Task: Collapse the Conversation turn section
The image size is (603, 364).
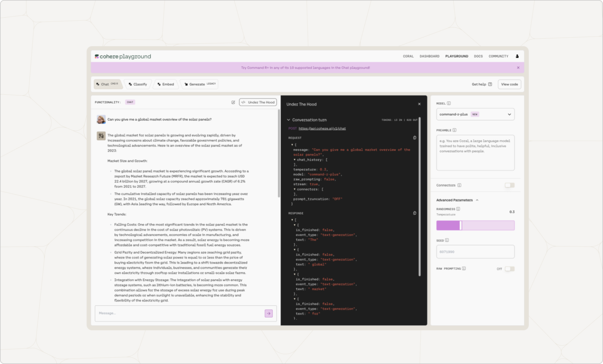Action: pyautogui.click(x=289, y=120)
